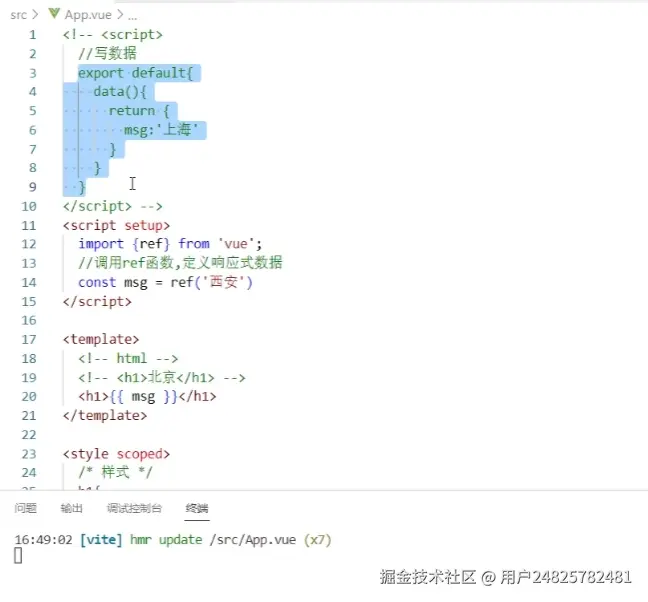Click the /* 样式 */ comment line
This screenshot has height=602, width=648.
(x=116, y=472)
